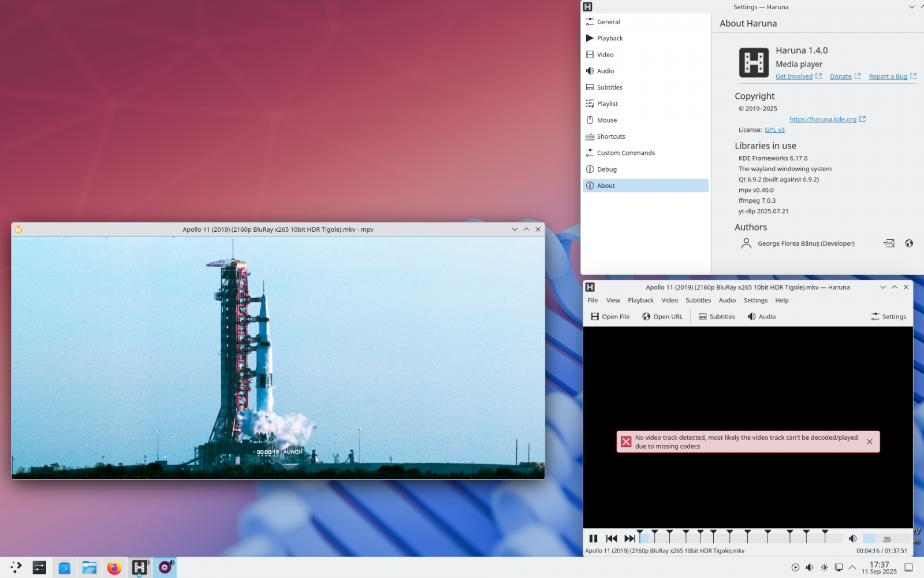The height and width of the screenshot is (578, 924).
Task: Mute audio using the speaker icon beside volume slider
Action: (852, 539)
